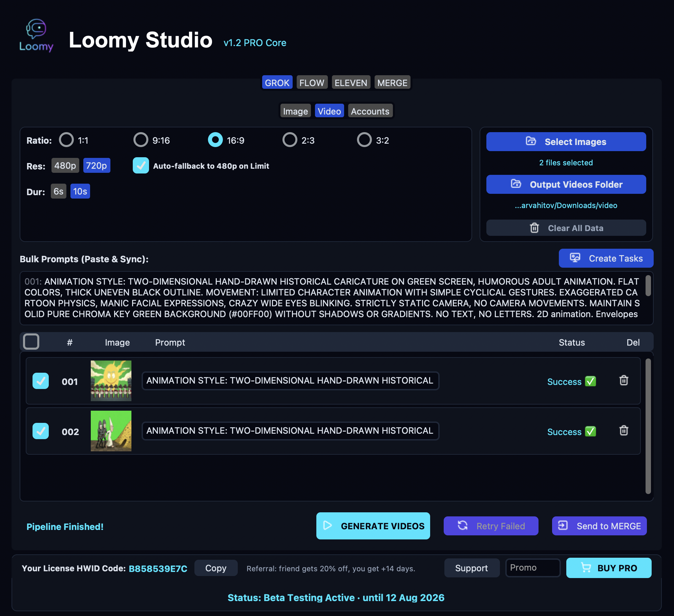Click the trash icon on Clear All Data

click(x=534, y=228)
